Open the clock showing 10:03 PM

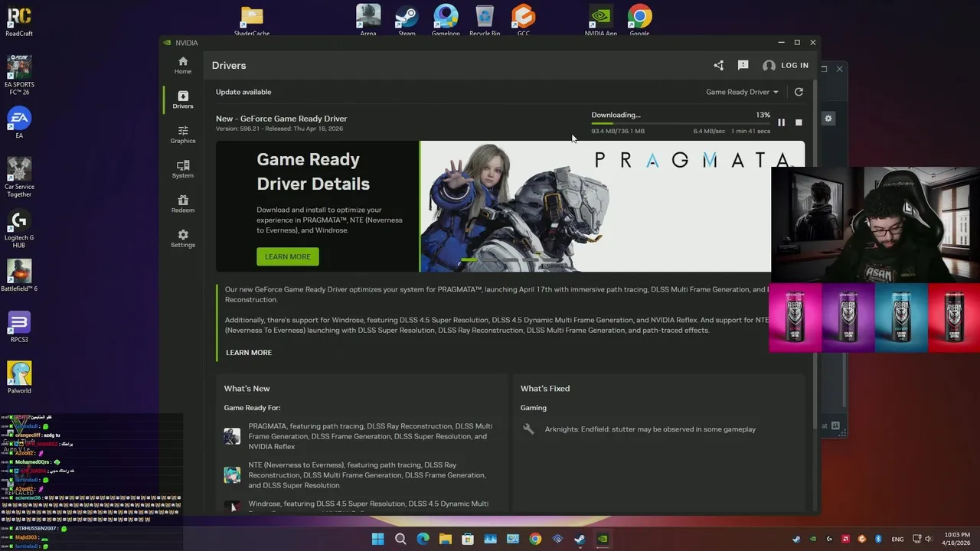[x=957, y=539]
